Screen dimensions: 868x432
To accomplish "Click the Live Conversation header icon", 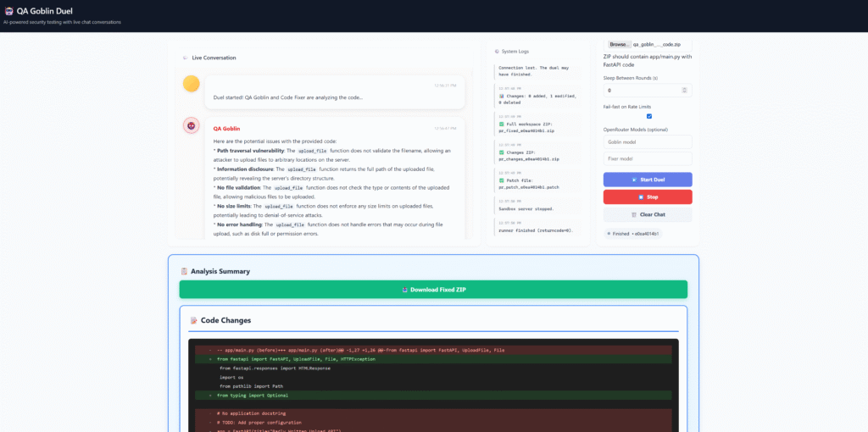I will (186, 58).
